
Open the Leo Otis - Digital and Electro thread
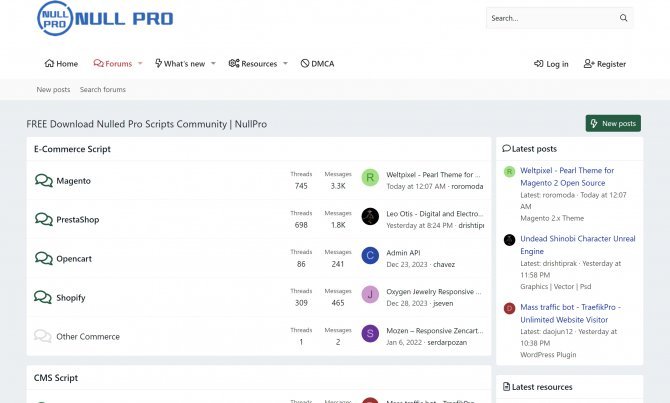pyautogui.click(x=435, y=214)
